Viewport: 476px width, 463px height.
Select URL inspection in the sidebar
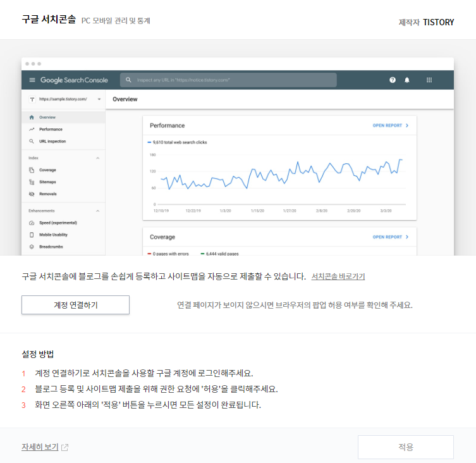point(63,141)
